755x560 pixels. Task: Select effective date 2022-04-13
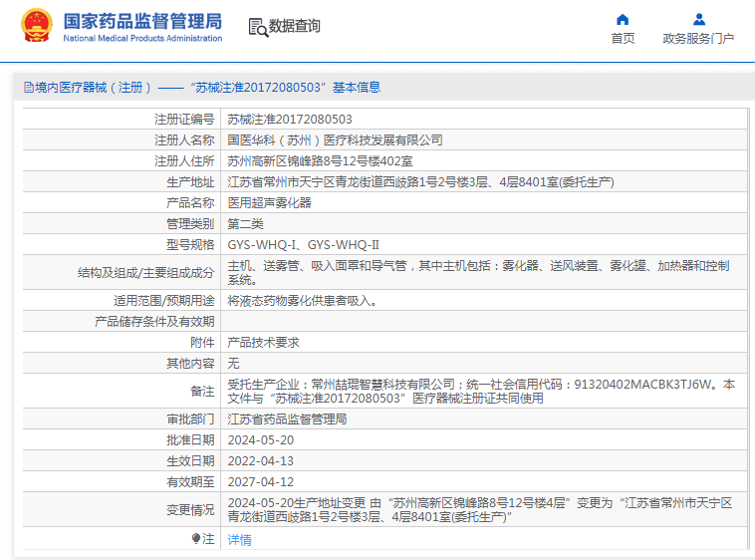pyautogui.click(x=261, y=460)
